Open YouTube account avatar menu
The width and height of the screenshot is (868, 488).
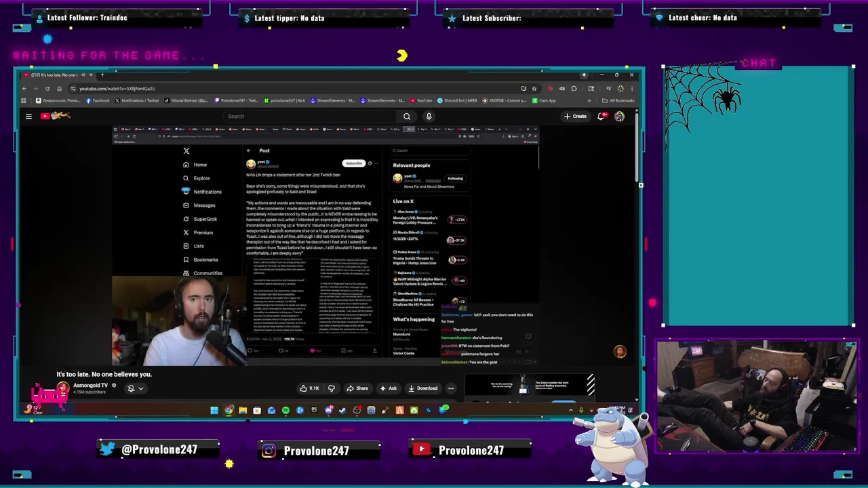pyautogui.click(x=619, y=116)
